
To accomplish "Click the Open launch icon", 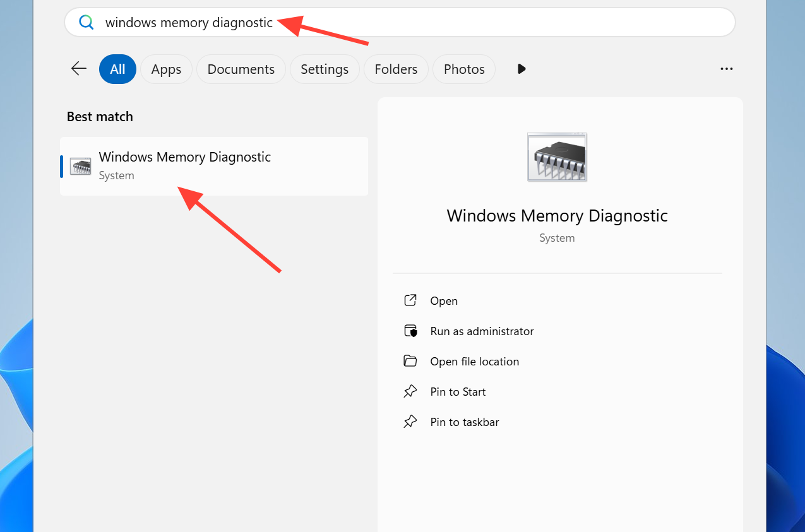I will [x=410, y=300].
